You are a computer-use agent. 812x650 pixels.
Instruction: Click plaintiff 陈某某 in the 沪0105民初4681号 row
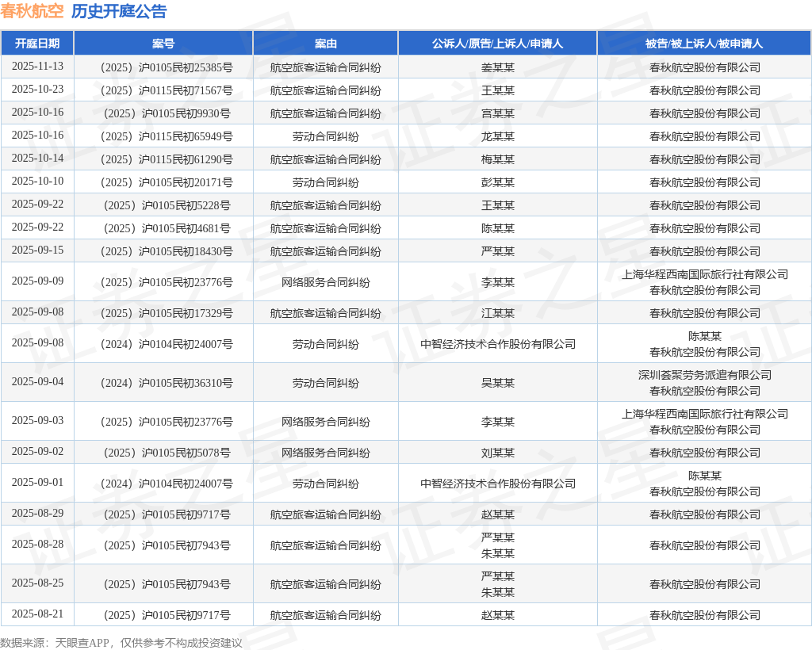[498, 228]
